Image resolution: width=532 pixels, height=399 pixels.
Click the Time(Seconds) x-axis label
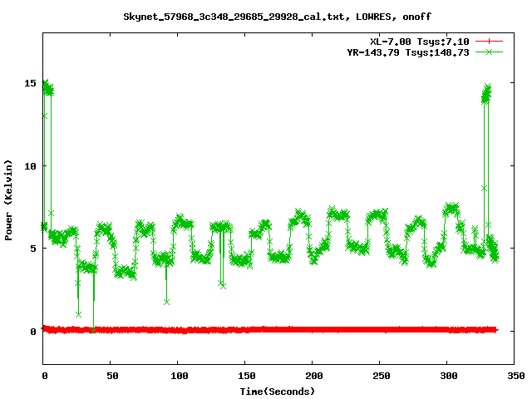click(x=277, y=392)
